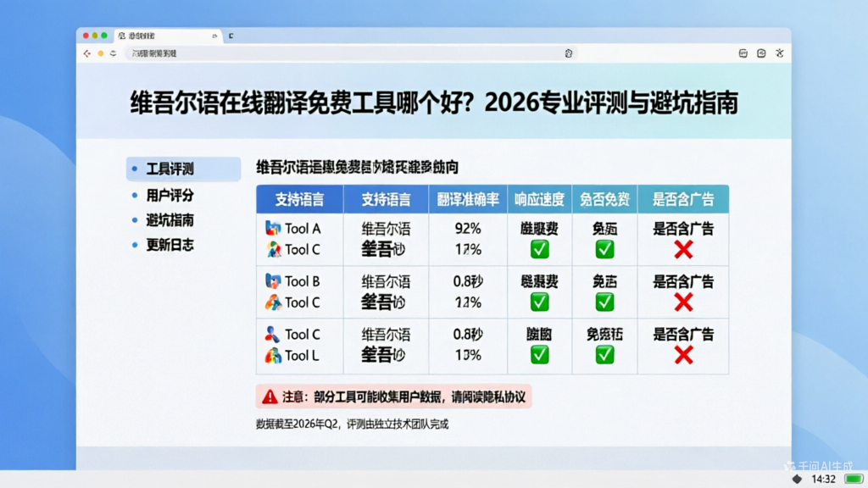The width and height of the screenshot is (868, 488).
Task: Click the red X in Tool A's row
Action: point(684,250)
